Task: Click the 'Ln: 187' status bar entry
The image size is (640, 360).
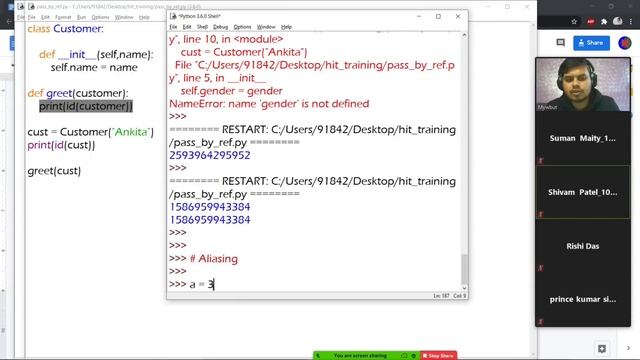Action: [441, 296]
